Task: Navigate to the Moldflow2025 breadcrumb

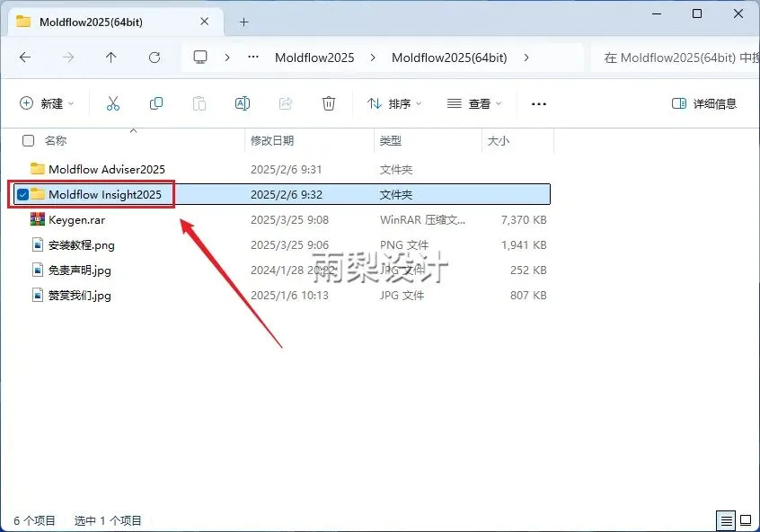Action: click(x=314, y=58)
